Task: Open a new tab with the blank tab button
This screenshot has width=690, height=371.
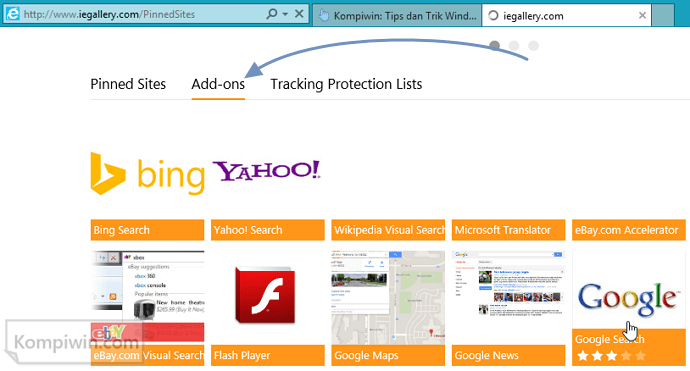Action: (x=663, y=16)
